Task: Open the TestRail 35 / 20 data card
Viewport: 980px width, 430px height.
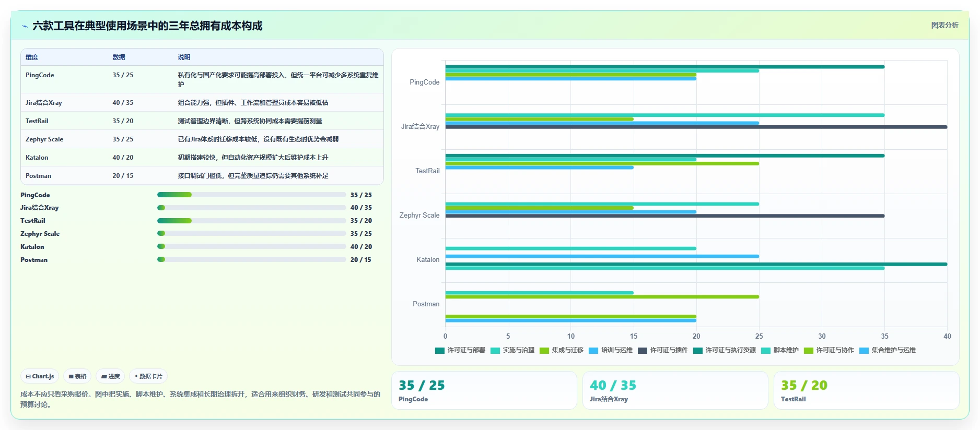Action: [867, 390]
